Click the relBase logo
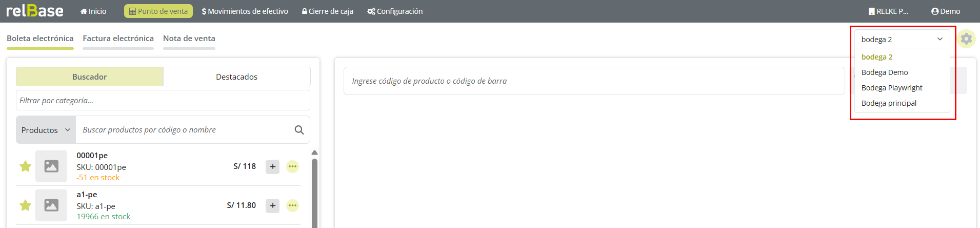 (35, 11)
